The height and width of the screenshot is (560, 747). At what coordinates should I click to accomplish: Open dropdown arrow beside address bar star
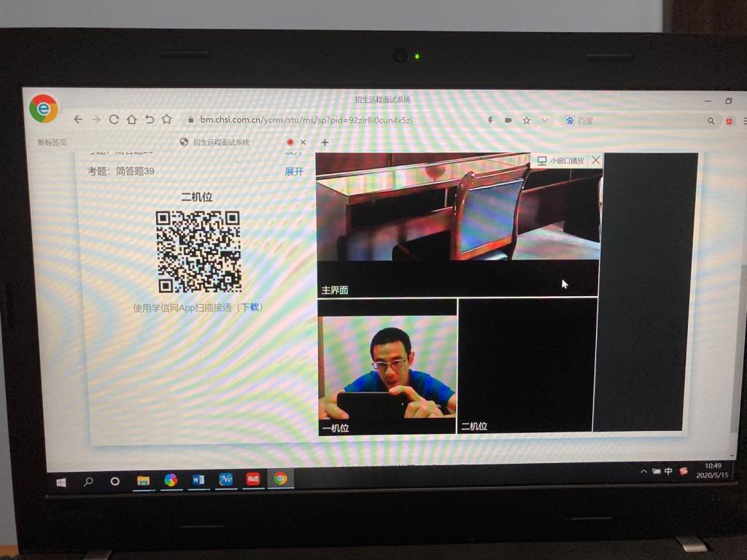pyautogui.click(x=544, y=120)
